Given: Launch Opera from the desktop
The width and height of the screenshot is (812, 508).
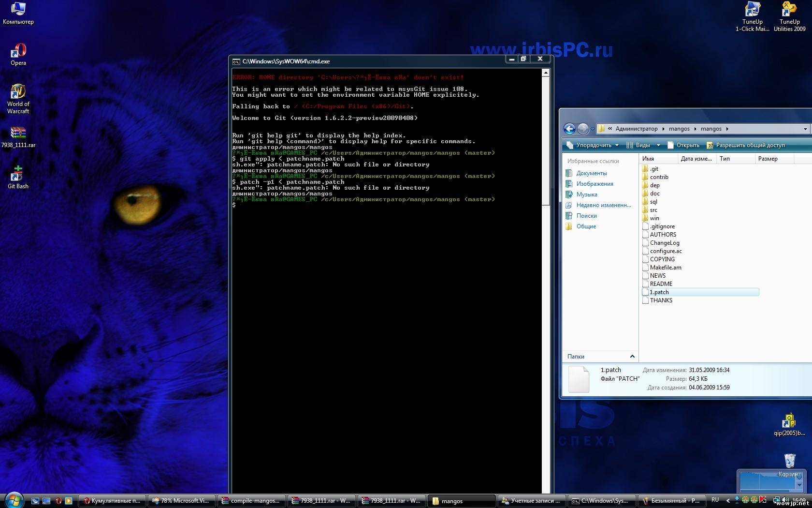Looking at the screenshot, I should (18, 54).
